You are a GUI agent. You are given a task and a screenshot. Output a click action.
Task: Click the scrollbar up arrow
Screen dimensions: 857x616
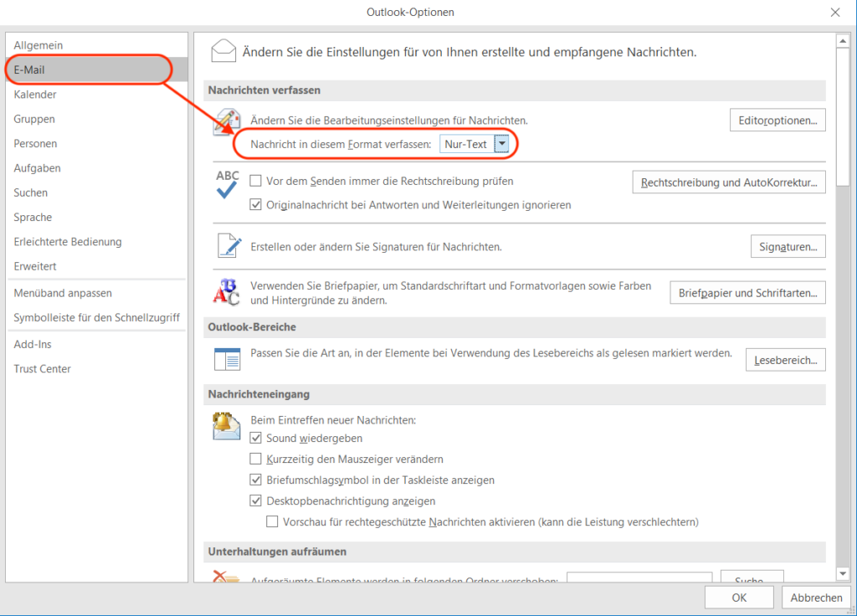[x=843, y=41]
